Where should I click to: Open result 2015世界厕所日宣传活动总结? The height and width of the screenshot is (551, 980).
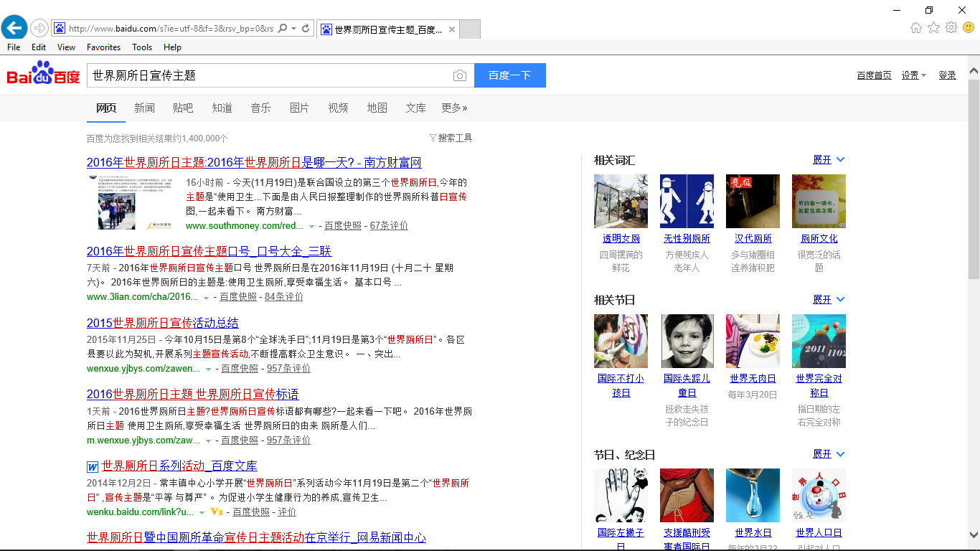(x=163, y=323)
